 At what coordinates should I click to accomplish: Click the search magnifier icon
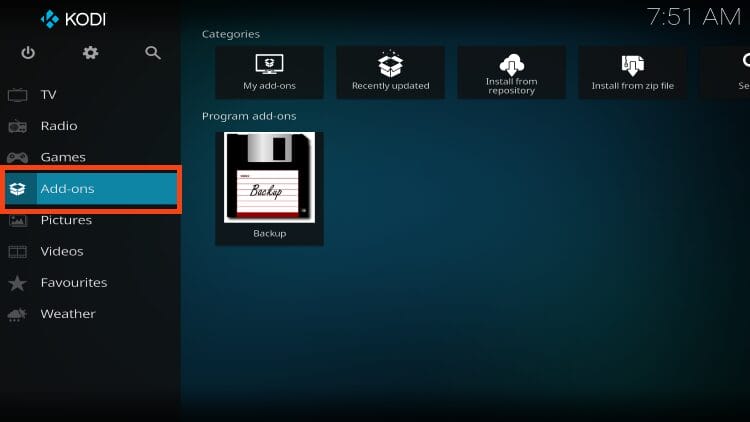[153, 53]
